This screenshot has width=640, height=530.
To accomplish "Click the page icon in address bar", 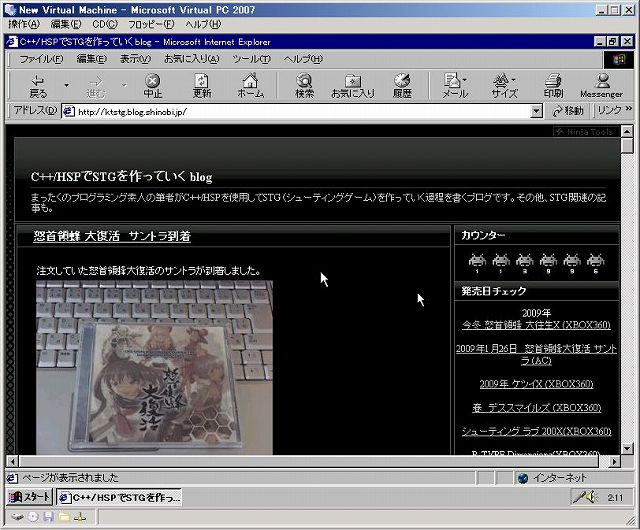I will coord(69,111).
